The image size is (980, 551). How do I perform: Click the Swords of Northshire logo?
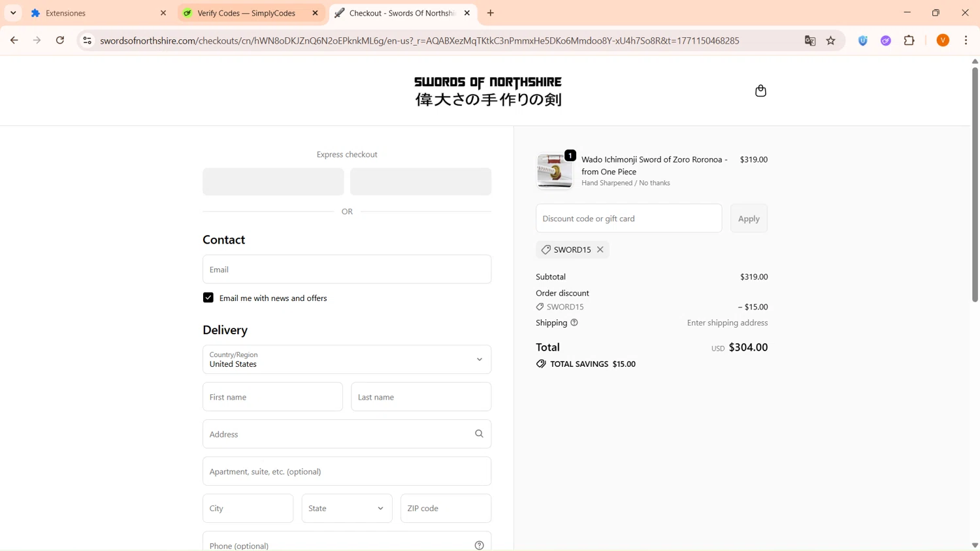pyautogui.click(x=488, y=91)
